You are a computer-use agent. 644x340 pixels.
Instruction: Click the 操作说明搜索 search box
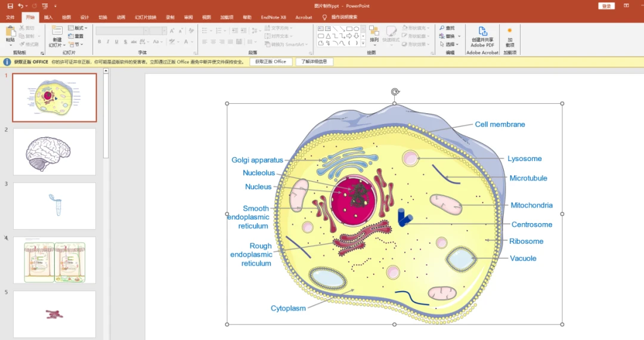point(344,17)
